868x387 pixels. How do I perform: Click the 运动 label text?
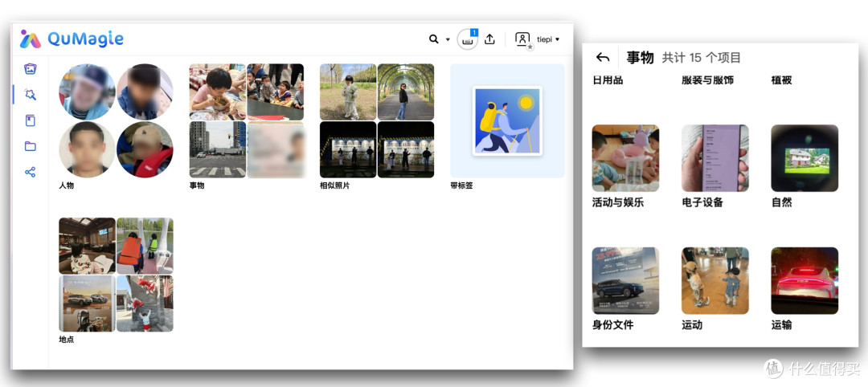point(692,325)
